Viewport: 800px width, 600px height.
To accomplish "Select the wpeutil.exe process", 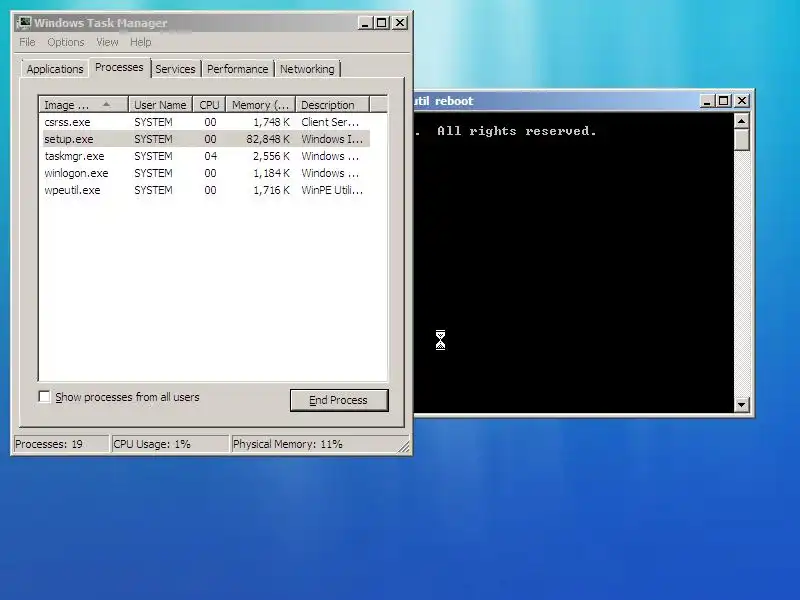I will 205,190.
